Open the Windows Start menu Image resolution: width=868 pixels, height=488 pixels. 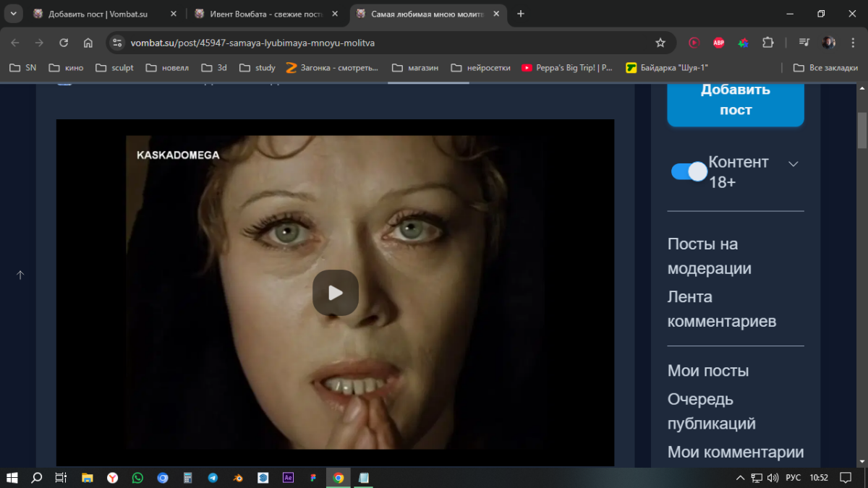click(12, 478)
